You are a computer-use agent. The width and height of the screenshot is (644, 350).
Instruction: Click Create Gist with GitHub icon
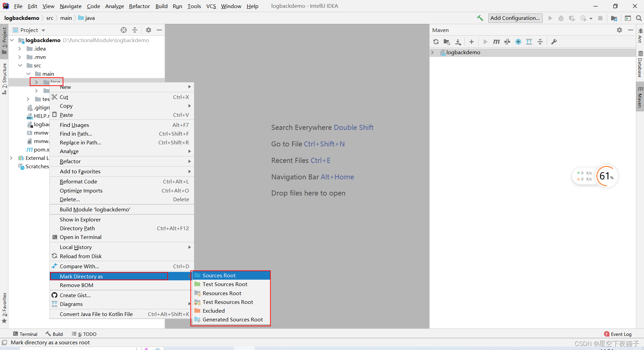122,295
